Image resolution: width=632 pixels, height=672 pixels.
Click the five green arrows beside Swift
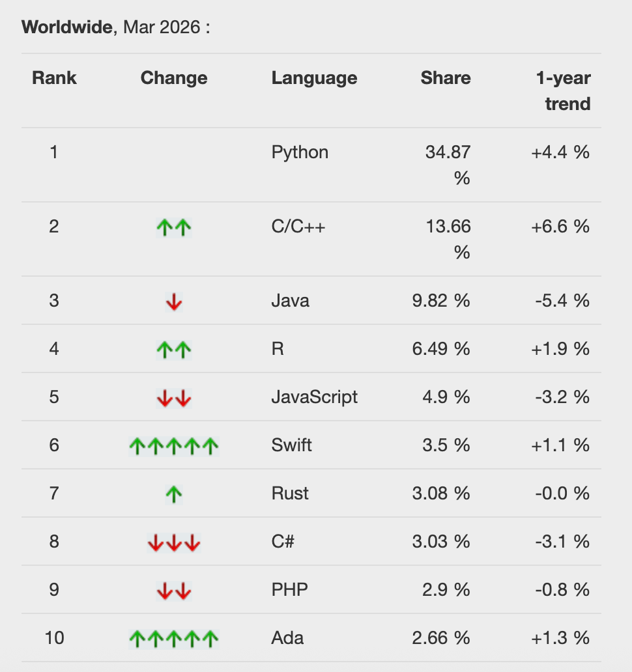[174, 445]
